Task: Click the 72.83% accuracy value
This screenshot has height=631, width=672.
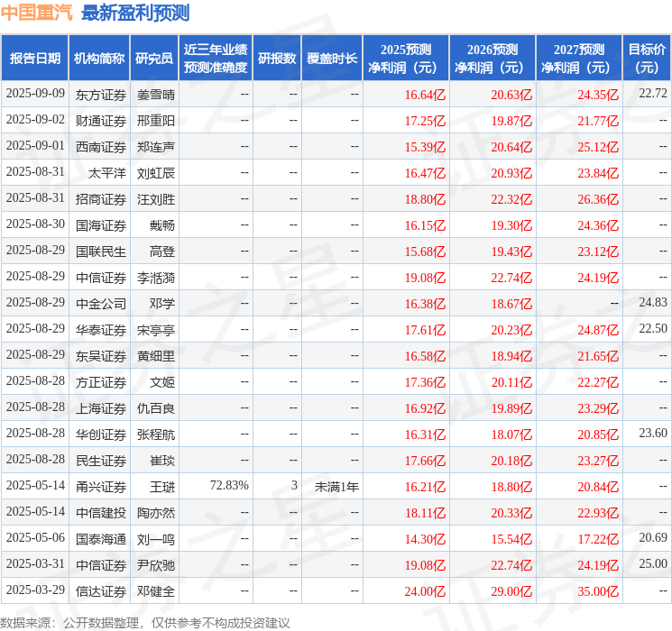Action: pos(228,486)
